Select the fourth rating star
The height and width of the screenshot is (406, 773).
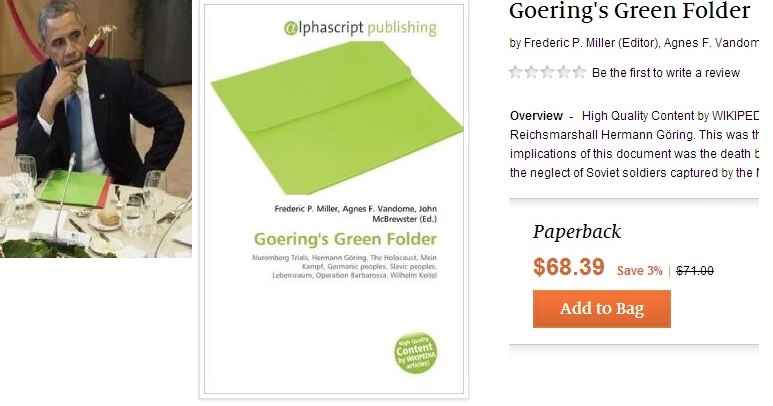click(x=563, y=72)
